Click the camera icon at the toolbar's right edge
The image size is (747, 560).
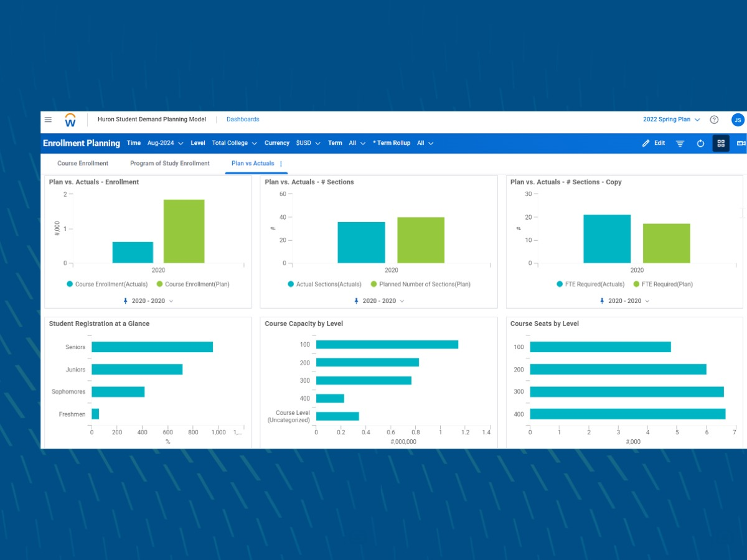click(741, 143)
